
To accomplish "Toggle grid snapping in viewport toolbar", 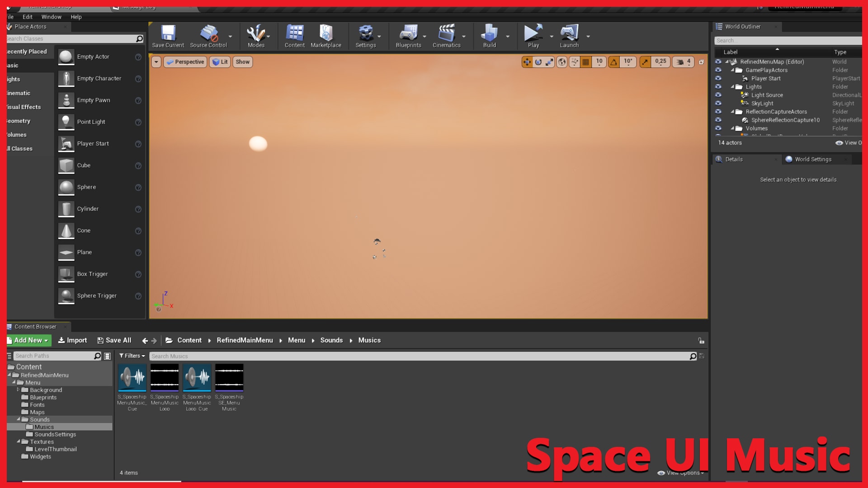I will point(586,62).
